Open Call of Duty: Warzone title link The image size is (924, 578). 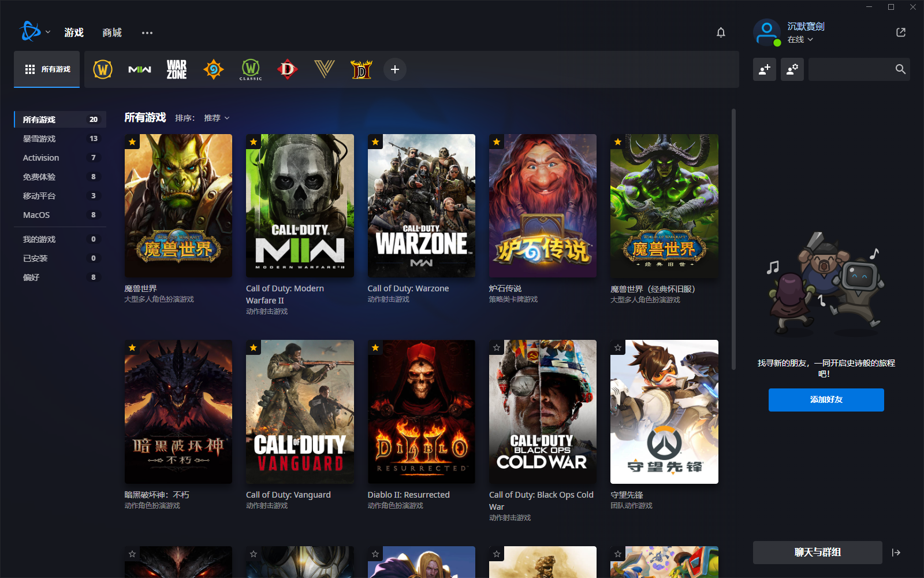point(408,288)
